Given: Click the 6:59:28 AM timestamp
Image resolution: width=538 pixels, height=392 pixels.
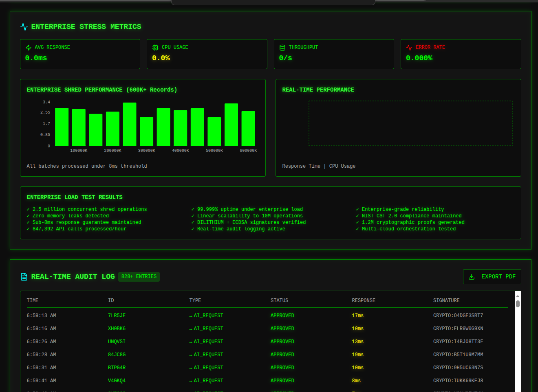Looking at the screenshot, I should pyautogui.click(x=42, y=355).
